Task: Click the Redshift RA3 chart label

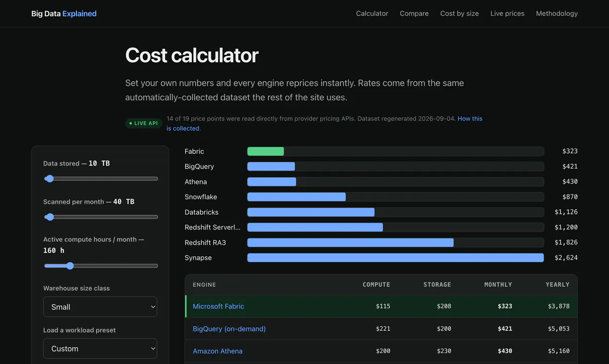Action: point(205,243)
